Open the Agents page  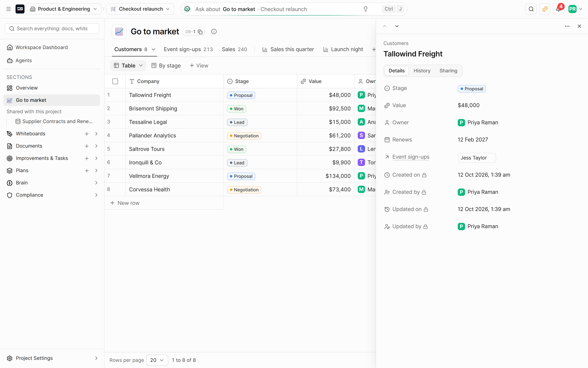(23, 60)
